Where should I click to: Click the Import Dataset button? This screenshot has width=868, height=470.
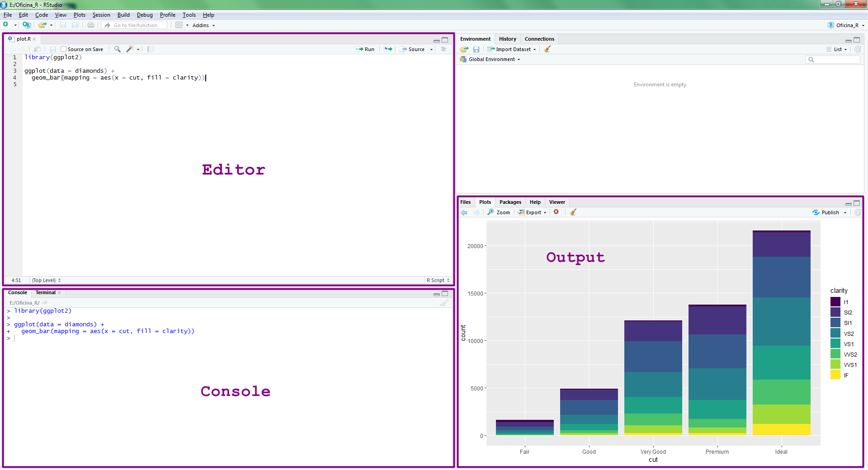(x=513, y=49)
